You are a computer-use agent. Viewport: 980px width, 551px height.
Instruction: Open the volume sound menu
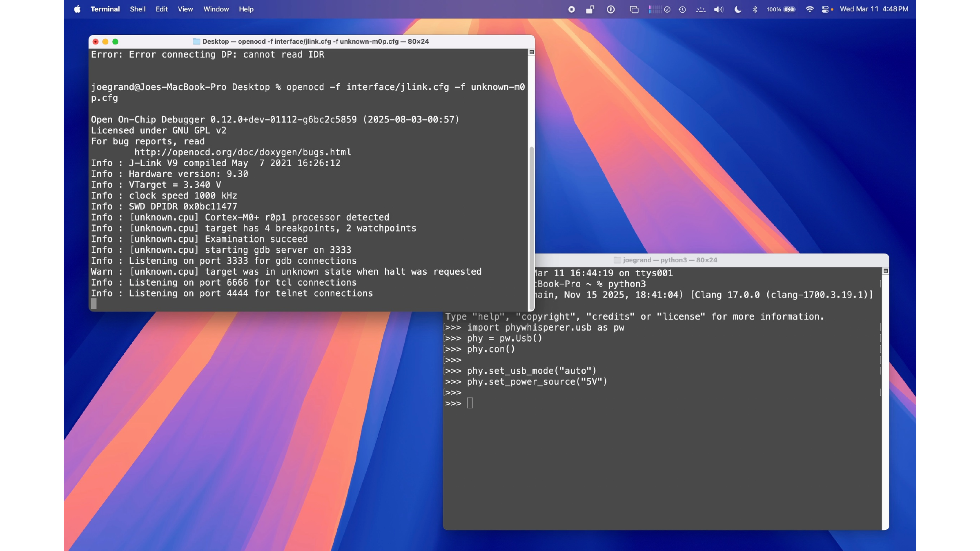(719, 9)
